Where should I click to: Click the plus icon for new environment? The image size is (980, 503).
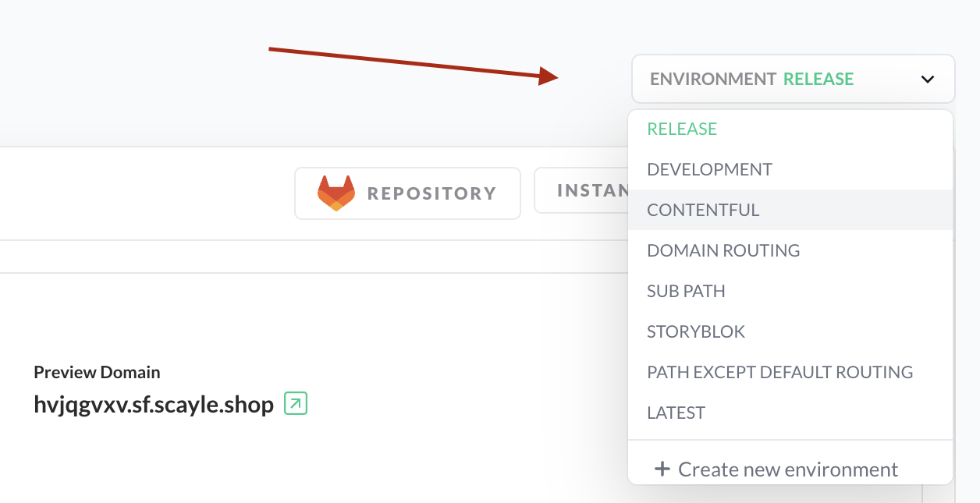tap(662, 469)
